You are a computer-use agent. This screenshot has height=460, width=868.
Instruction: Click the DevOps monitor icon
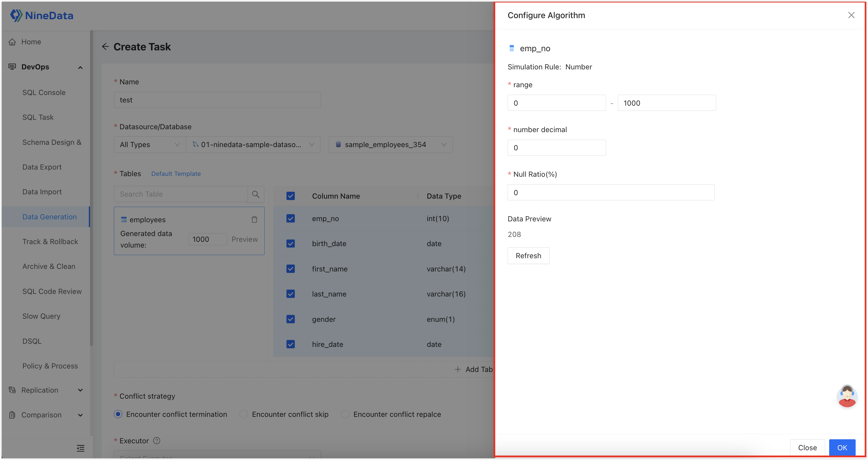pyautogui.click(x=12, y=67)
